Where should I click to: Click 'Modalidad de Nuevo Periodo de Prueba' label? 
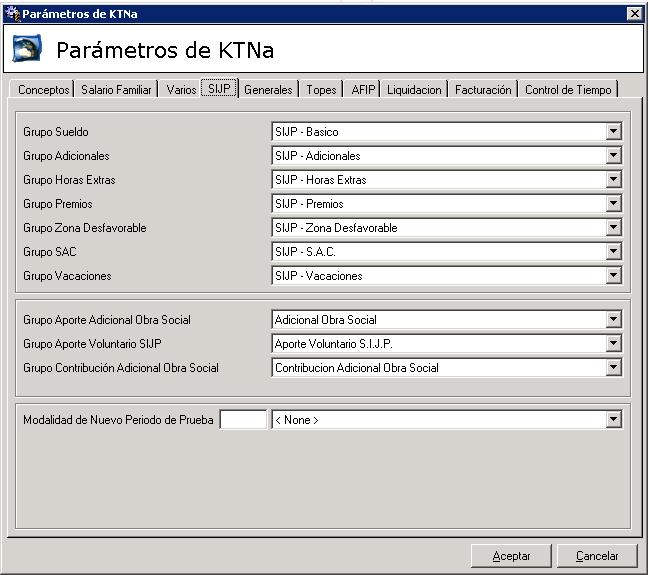(118, 420)
